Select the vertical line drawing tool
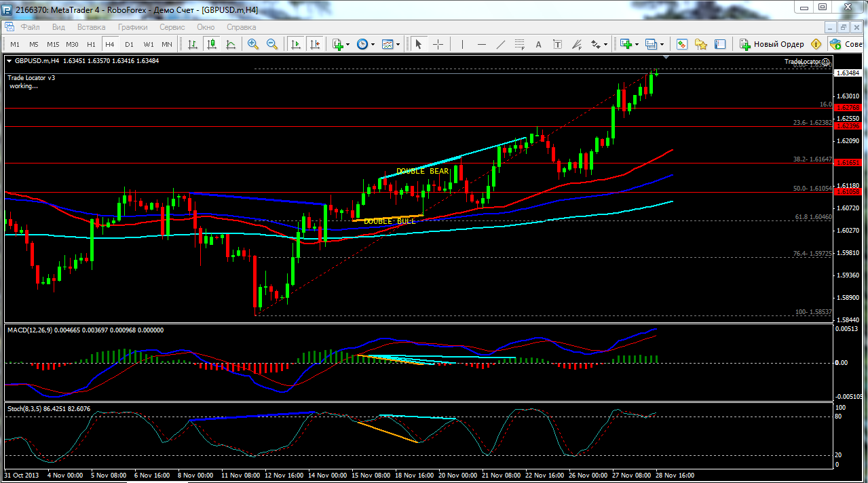This screenshot has width=868, height=483. [462, 44]
